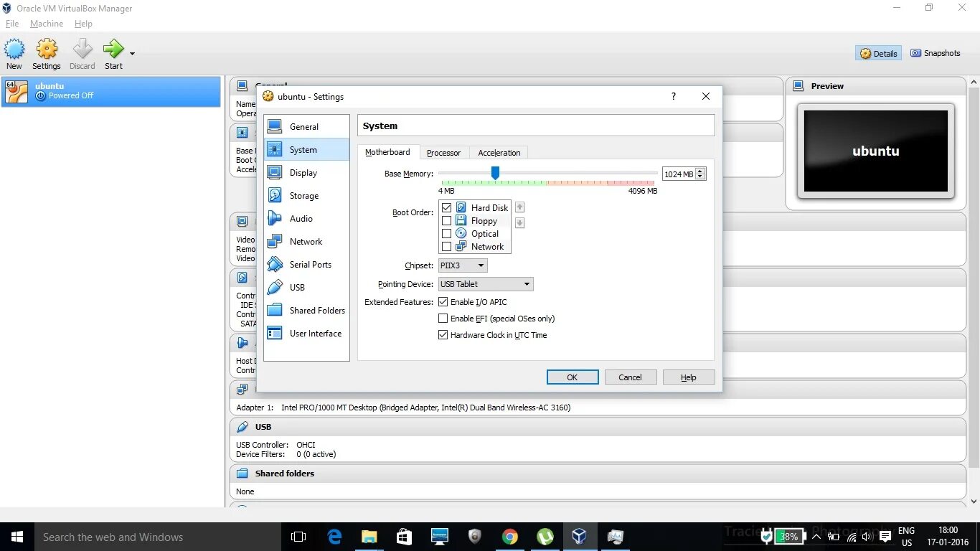The image size is (980, 551).
Task: Click OK in settings dialog
Action: [x=573, y=377]
